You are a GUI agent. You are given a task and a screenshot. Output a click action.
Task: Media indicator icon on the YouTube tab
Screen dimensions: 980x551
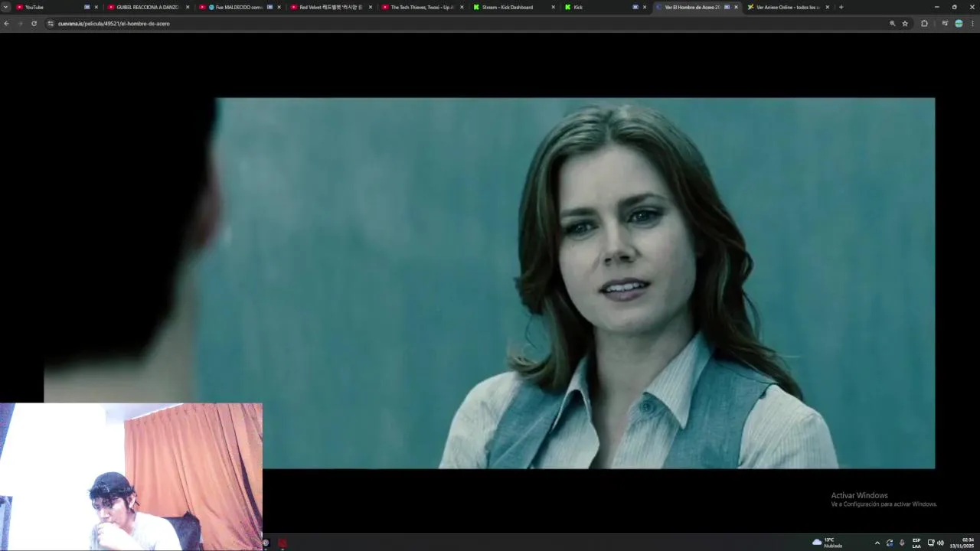(x=87, y=7)
